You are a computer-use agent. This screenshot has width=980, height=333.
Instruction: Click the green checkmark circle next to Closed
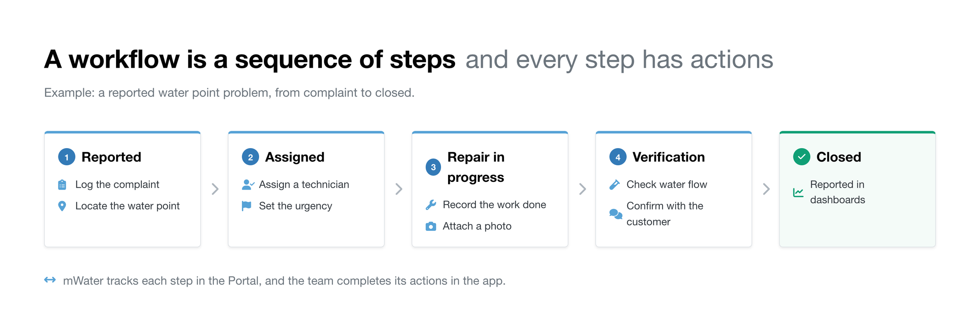[802, 157]
